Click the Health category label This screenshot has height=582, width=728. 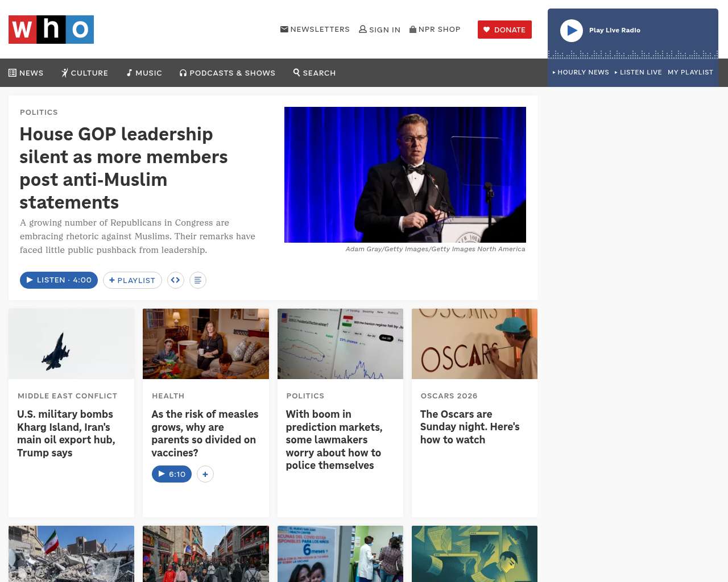tap(168, 396)
